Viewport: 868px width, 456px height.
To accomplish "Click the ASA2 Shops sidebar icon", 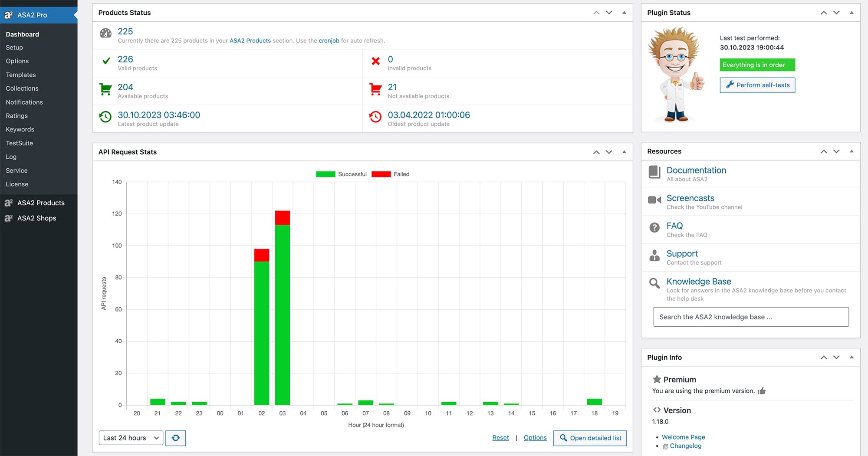I will (x=9, y=218).
